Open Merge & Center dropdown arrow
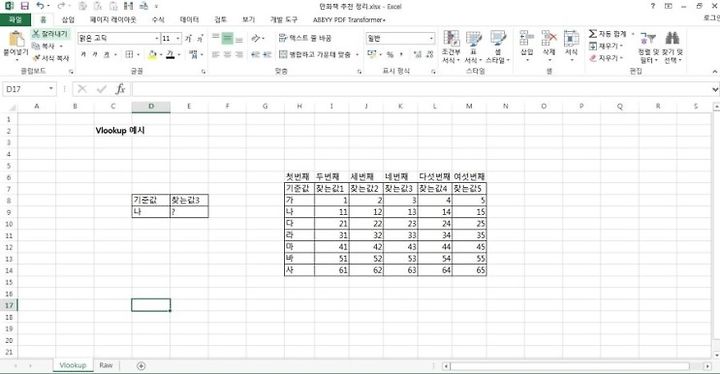The image size is (720, 374). 357,55
